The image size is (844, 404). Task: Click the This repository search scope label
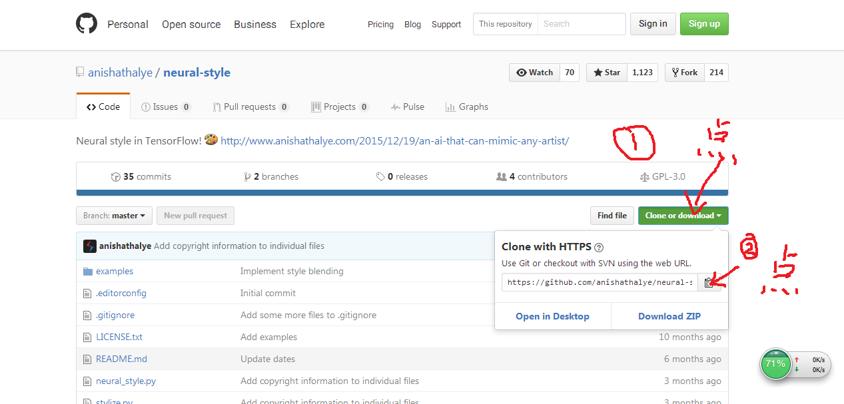click(505, 24)
